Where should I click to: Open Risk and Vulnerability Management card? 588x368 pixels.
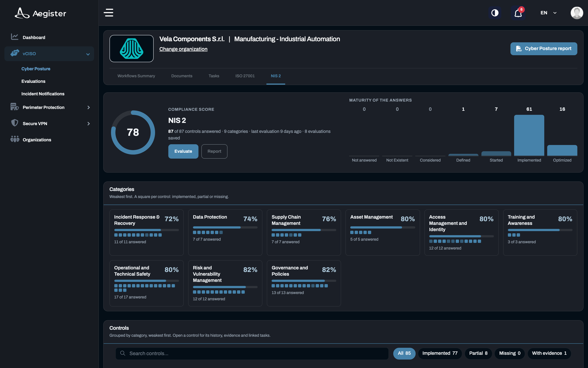click(x=225, y=283)
